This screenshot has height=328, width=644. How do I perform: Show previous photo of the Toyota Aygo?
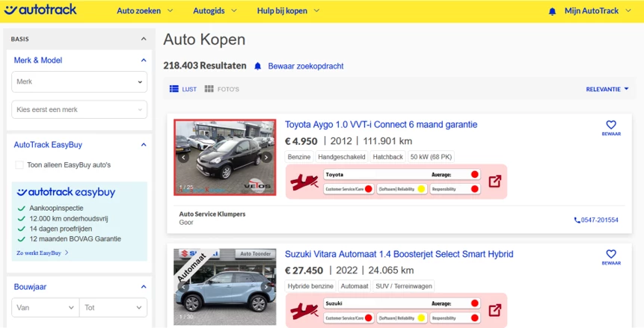point(183,157)
